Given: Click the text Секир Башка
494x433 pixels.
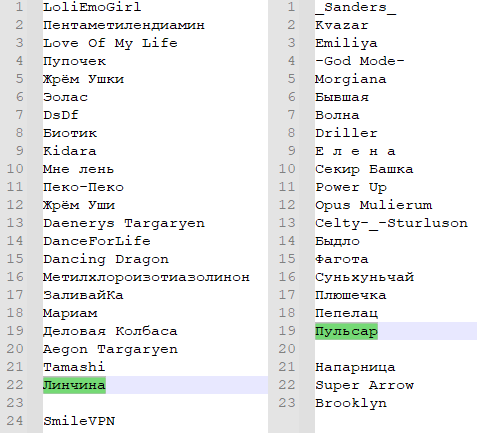Looking at the screenshot, I should coord(364,169).
